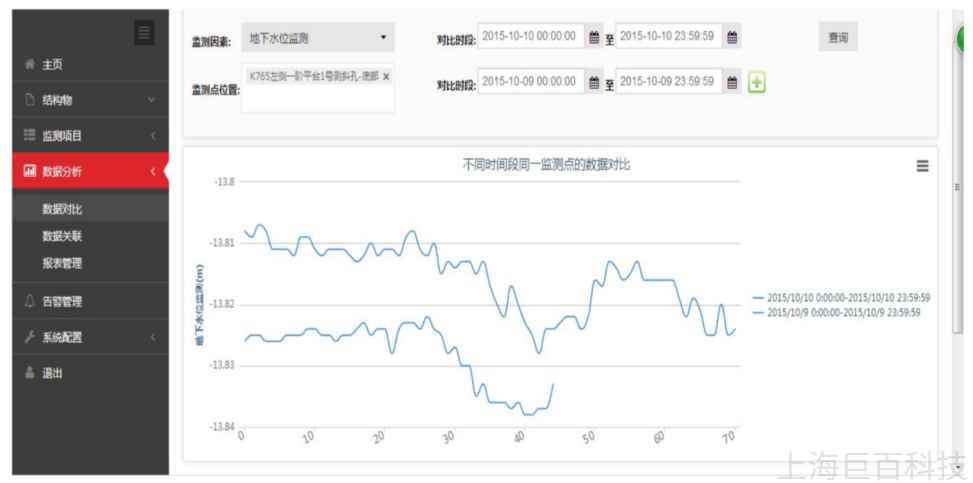
Task: Click 退出 to log out
Action: point(52,373)
